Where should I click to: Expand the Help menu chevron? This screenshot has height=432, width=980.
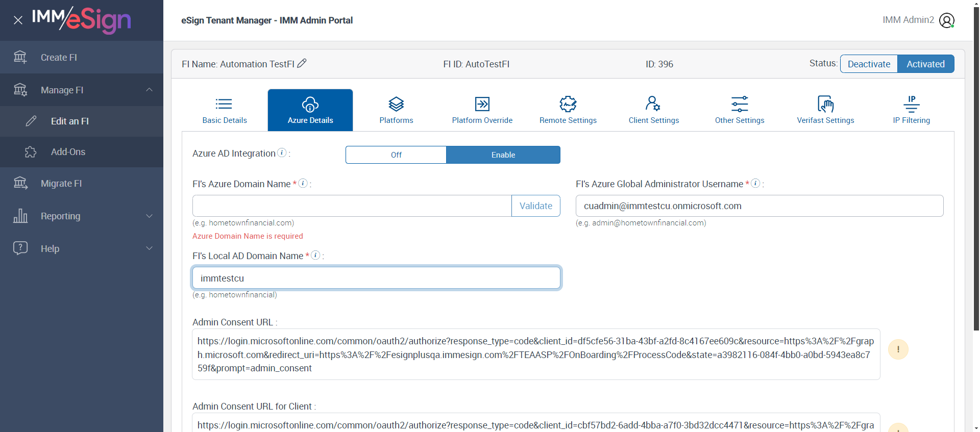[150, 248]
